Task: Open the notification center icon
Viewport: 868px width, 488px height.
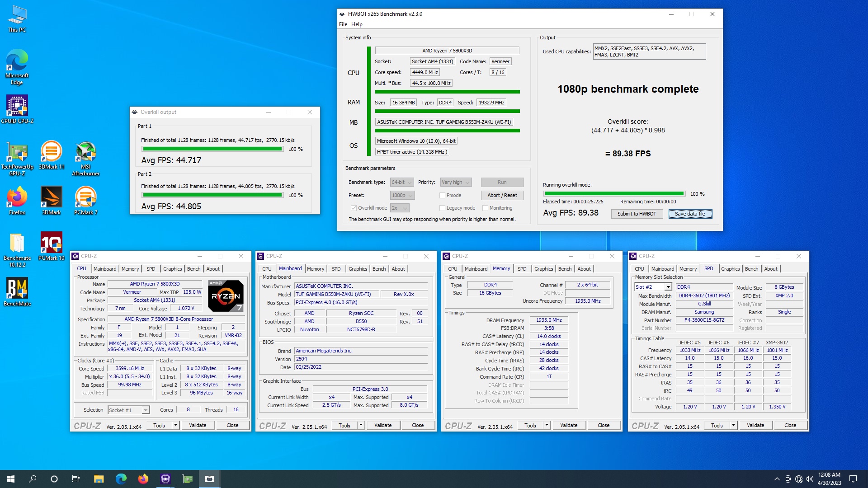Action: pos(853,479)
